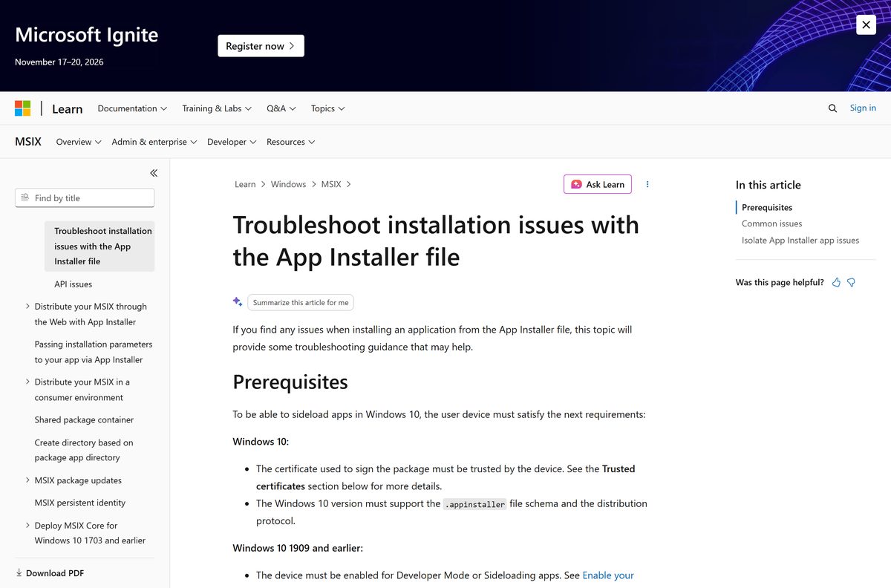Open the MSIX product home link

28,141
